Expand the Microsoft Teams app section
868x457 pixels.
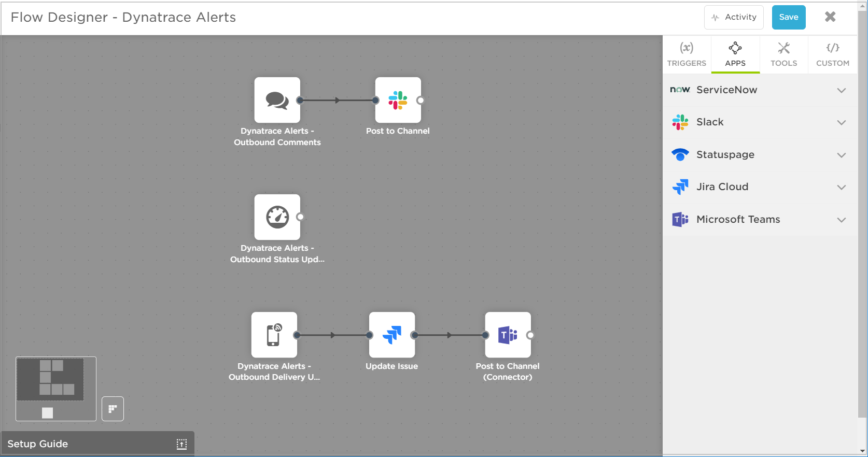coord(842,220)
